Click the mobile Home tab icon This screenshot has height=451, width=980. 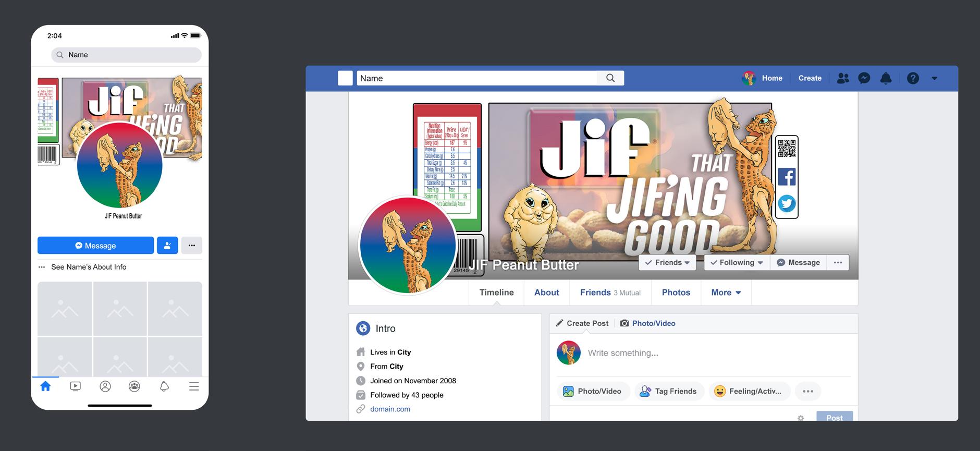(45, 386)
